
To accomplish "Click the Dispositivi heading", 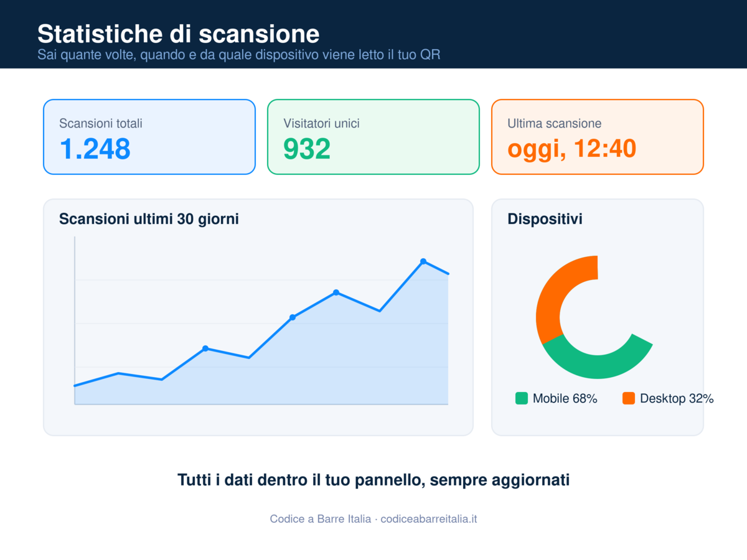I will (545, 219).
